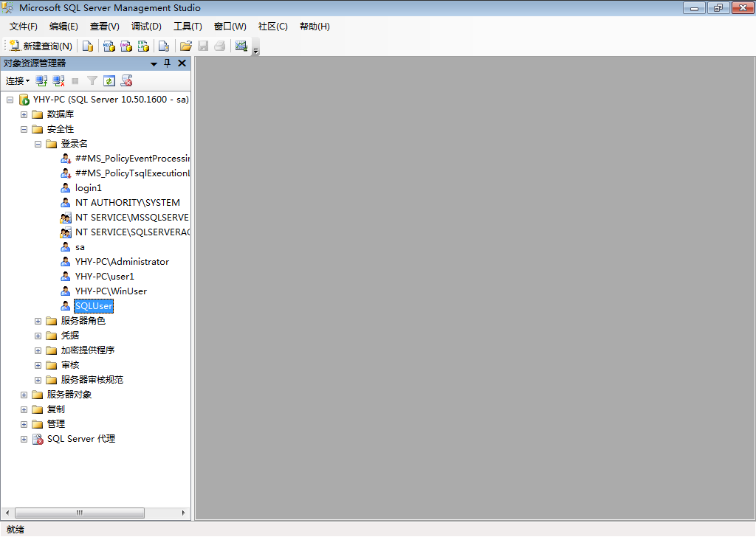Click the XMLA query icon
The width and height of the screenshot is (756, 537).
(143, 46)
